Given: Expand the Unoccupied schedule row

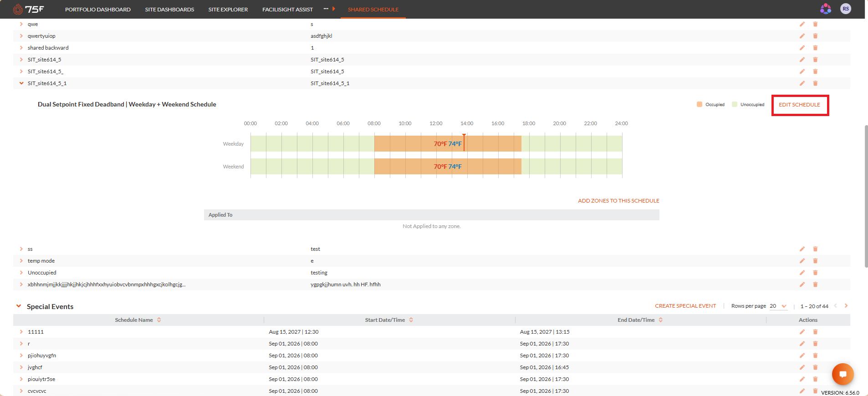Looking at the screenshot, I should (21, 273).
